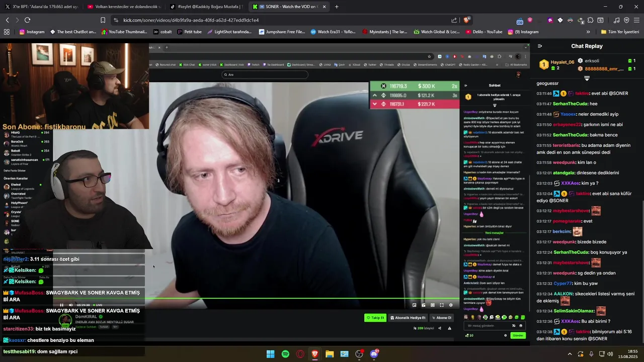The height and width of the screenshot is (362, 644).
Task: Reload the Kick VOD page
Action: (x=27, y=20)
